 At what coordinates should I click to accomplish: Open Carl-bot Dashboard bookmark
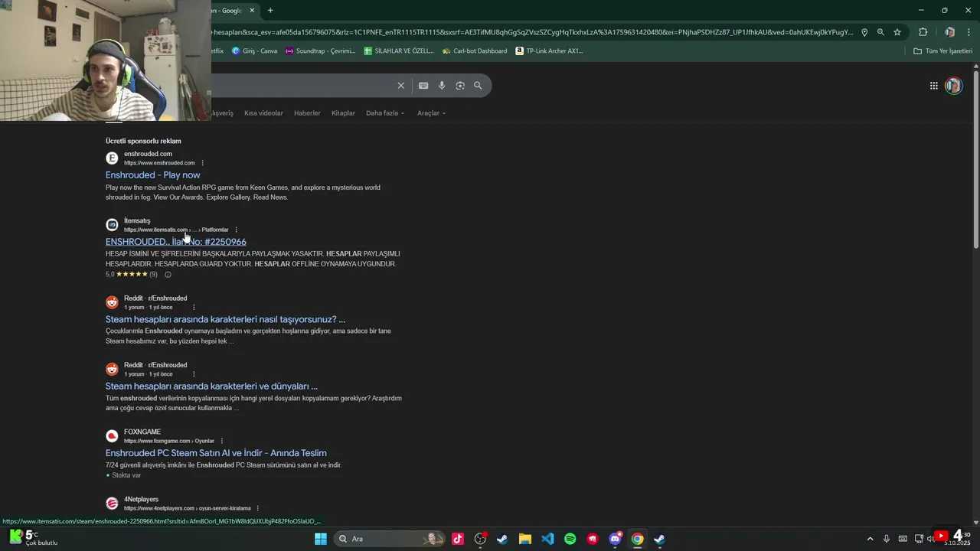tap(475, 51)
